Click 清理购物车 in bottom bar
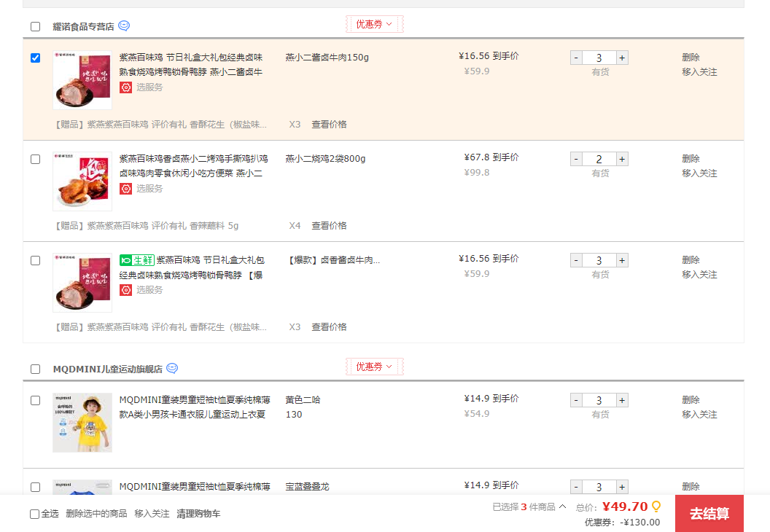The height and width of the screenshot is (532, 770). [198, 514]
